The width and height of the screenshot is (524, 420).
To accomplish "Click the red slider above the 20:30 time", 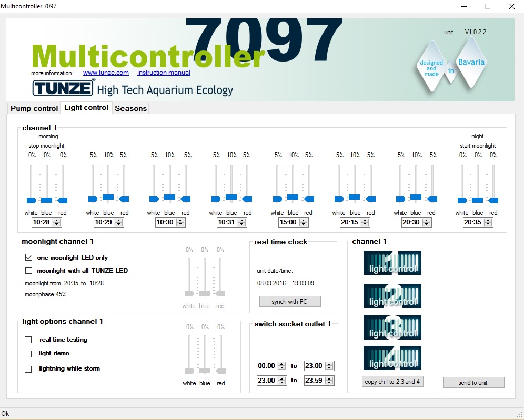I will point(432,199).
